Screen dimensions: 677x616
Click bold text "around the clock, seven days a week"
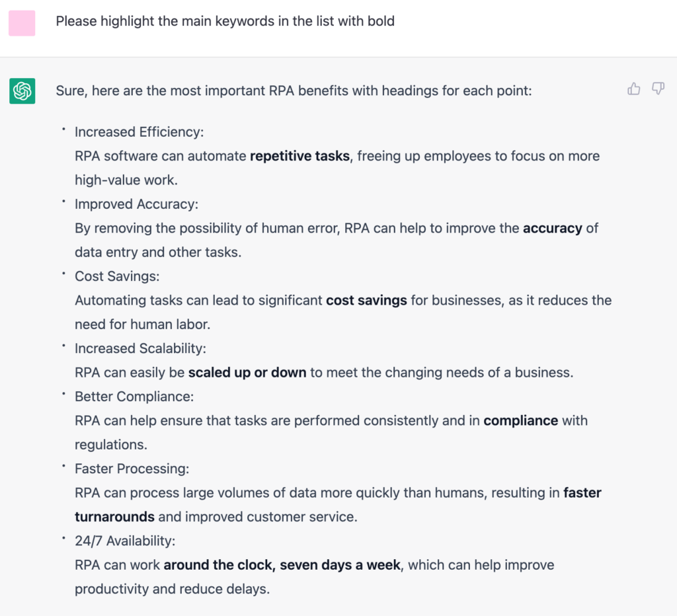click(x=282, y=565)
